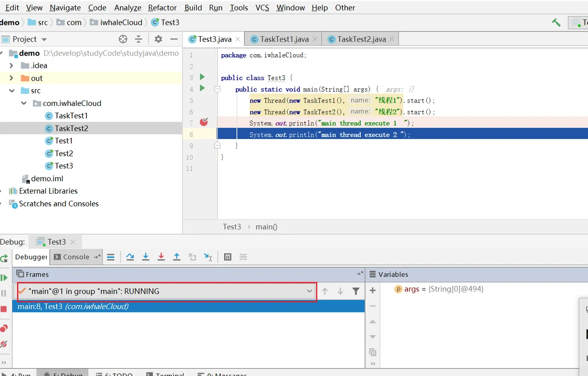Open the Navigate menu
Viewport: 588px width, 376px height.
[65, 8]
